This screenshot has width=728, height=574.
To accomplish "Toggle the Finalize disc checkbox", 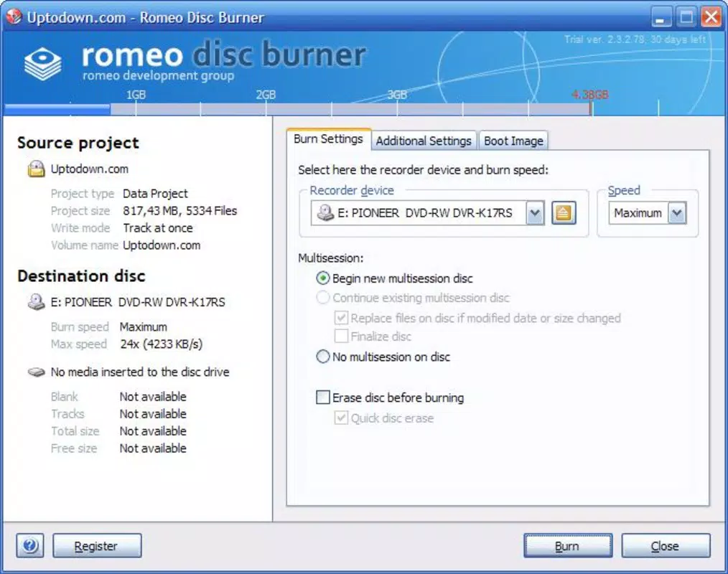I will point(341,336).
